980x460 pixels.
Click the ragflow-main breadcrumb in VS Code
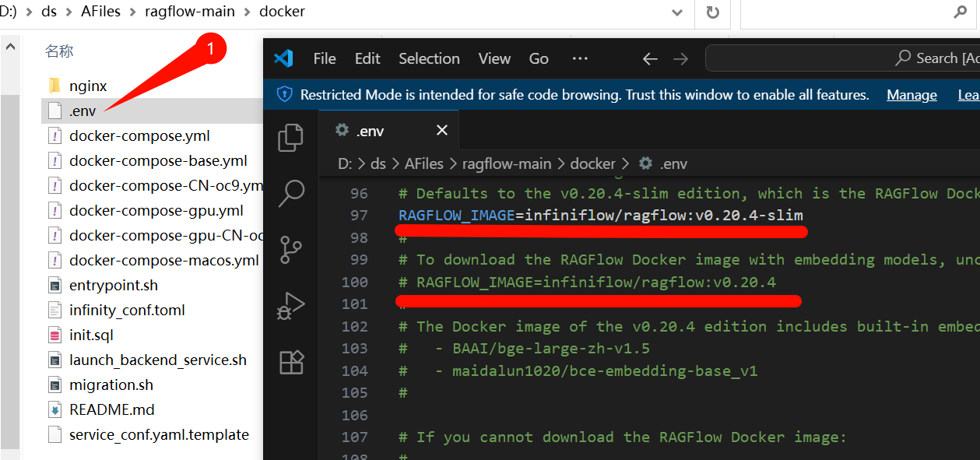click(507, 163)
